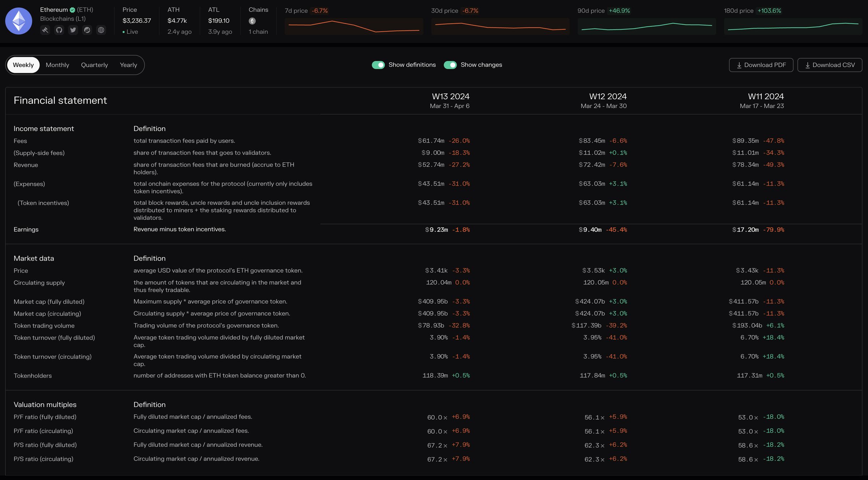Toggle Show changes switch off
This screenshot has width=868, height=480.
point(450,65)
